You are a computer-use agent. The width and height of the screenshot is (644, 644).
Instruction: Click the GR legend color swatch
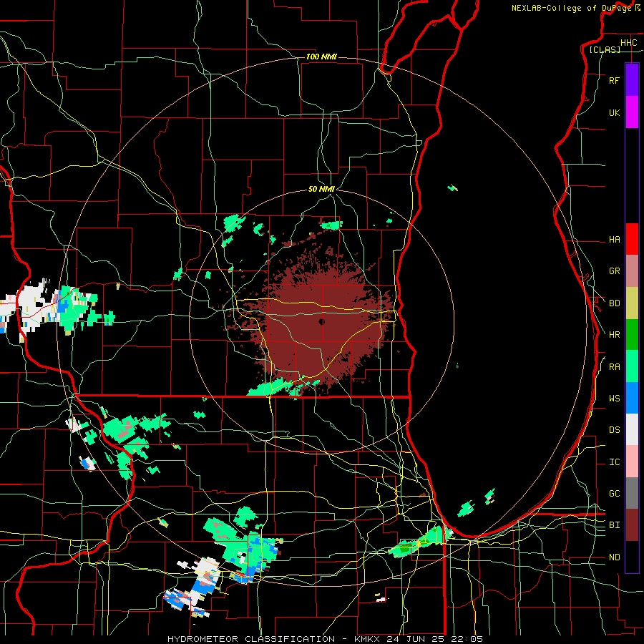point(632,271)
